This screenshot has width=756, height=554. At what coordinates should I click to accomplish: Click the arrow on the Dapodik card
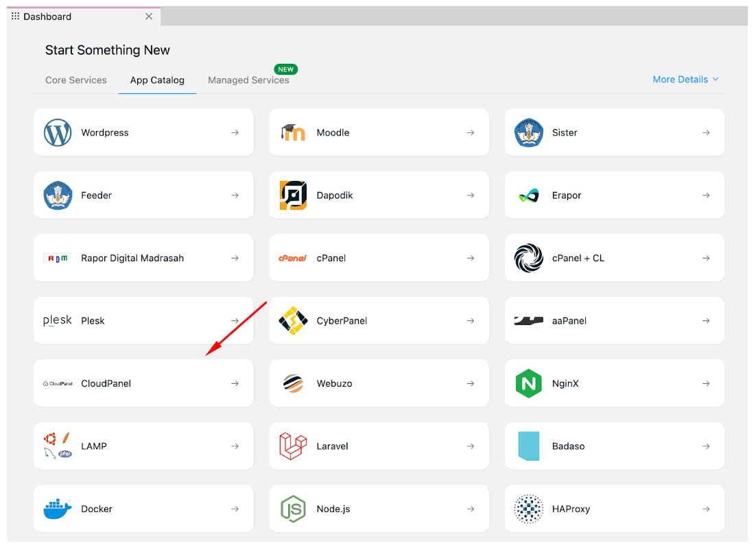coord(470,195)
